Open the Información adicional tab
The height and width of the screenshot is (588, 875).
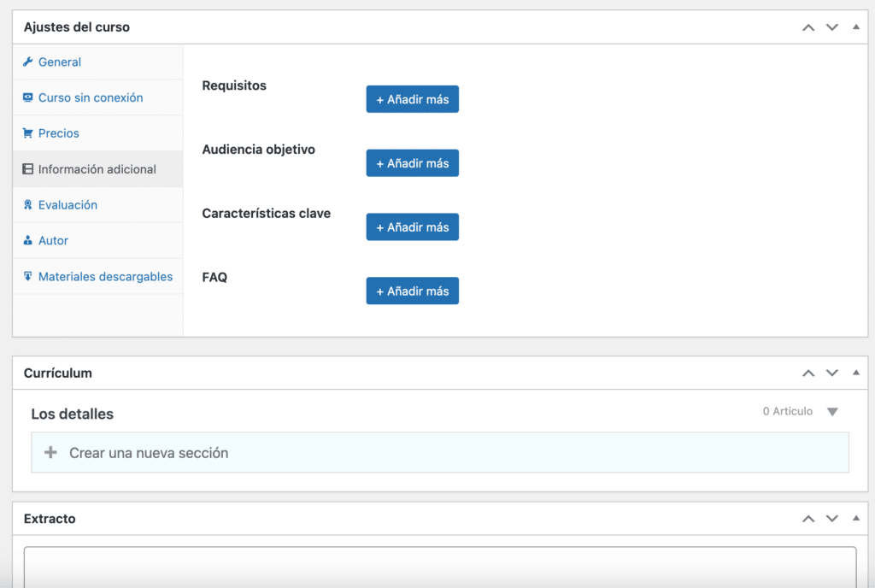click(x=97, y=168)
